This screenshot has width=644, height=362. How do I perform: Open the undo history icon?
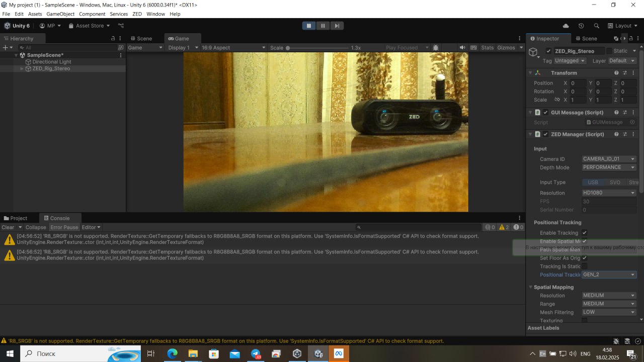[x=581, y=26]
